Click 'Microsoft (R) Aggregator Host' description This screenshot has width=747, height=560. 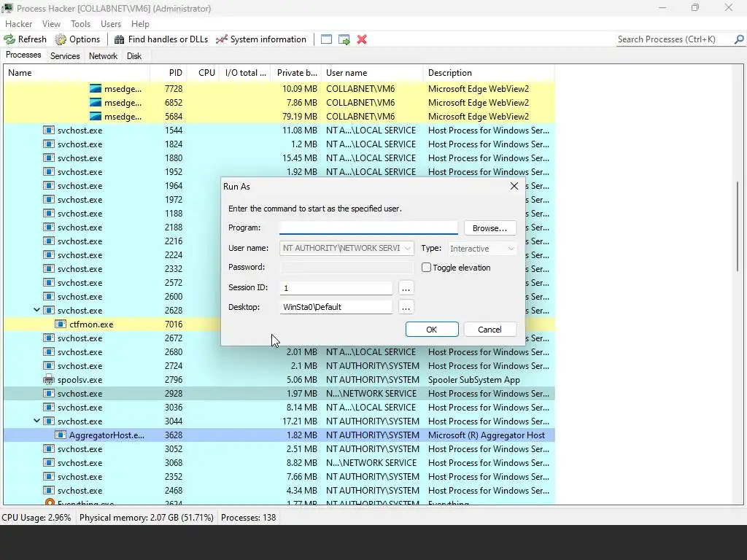coord(487,435)
